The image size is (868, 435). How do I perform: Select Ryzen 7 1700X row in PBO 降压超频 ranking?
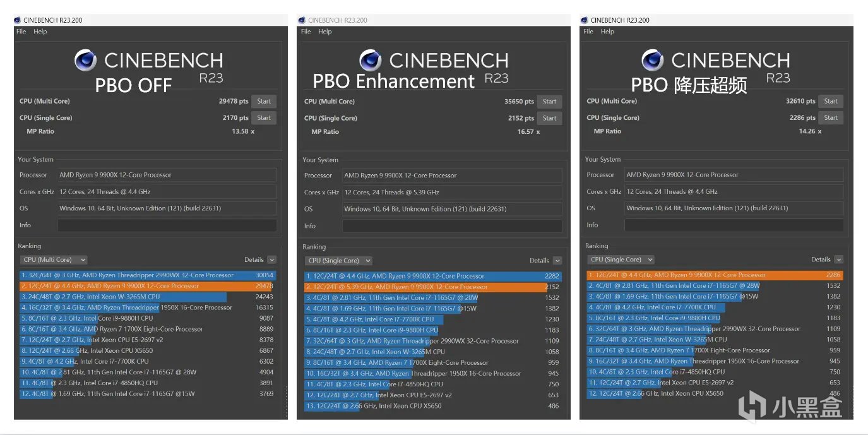[x=715, y=350]
